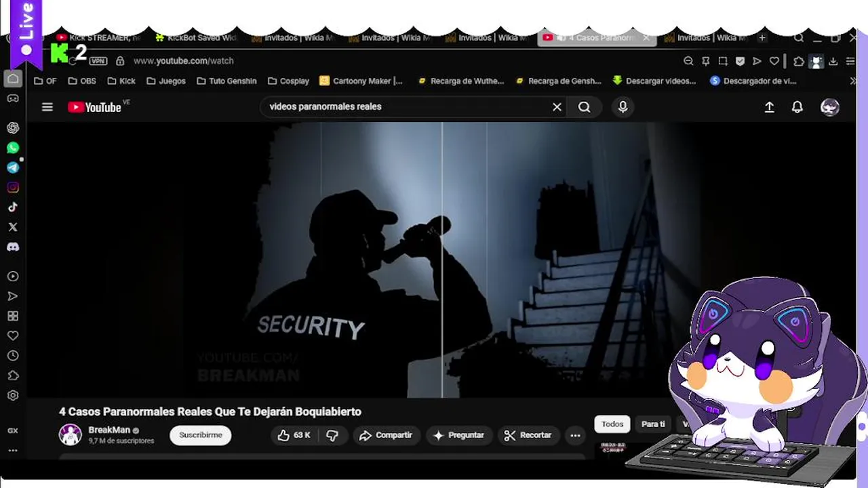Expand hidden bookmarks overflow chevron
Image resolution: width=868 pixels, height=488 pixels.
[x=853, y=81]
